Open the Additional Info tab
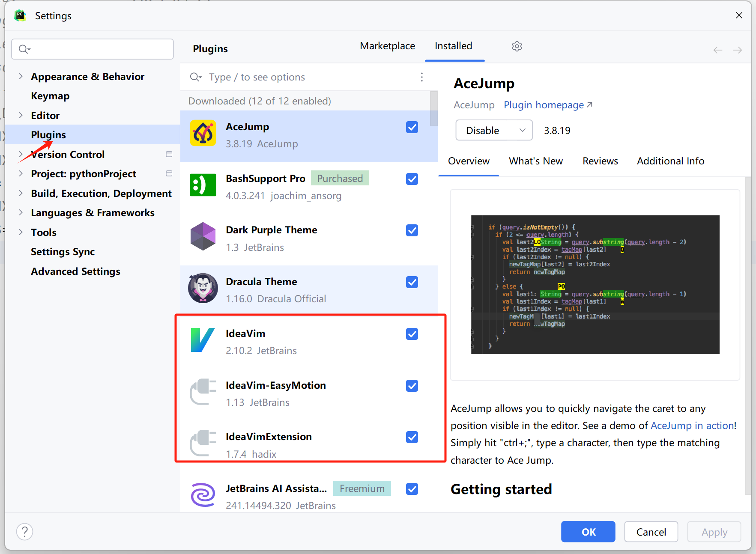Screen dimensions: 756x554 [x=670, y=161]
